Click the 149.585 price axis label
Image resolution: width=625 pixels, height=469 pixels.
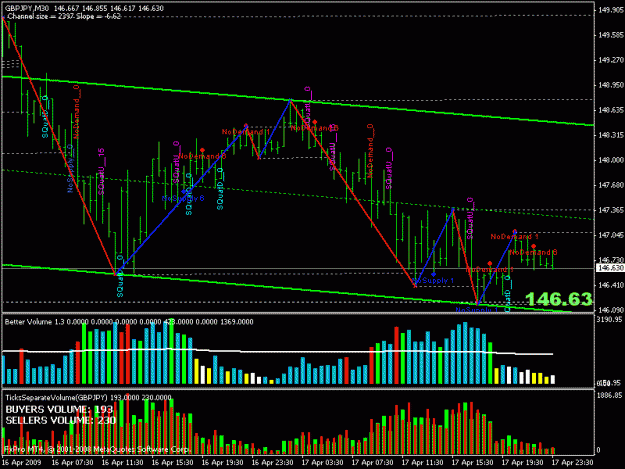pyautogui.click(x=610, y=35)
